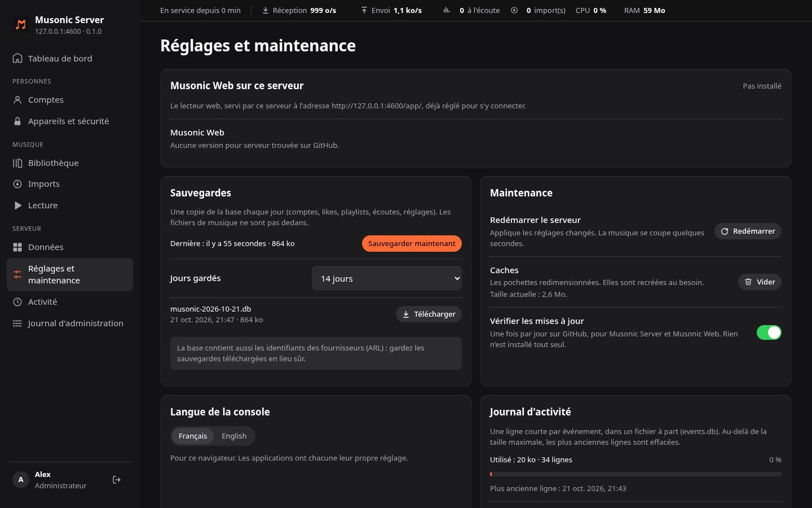Click the Envoi upload arrow icon
812x508 pixels.
(x=364, y=10)
